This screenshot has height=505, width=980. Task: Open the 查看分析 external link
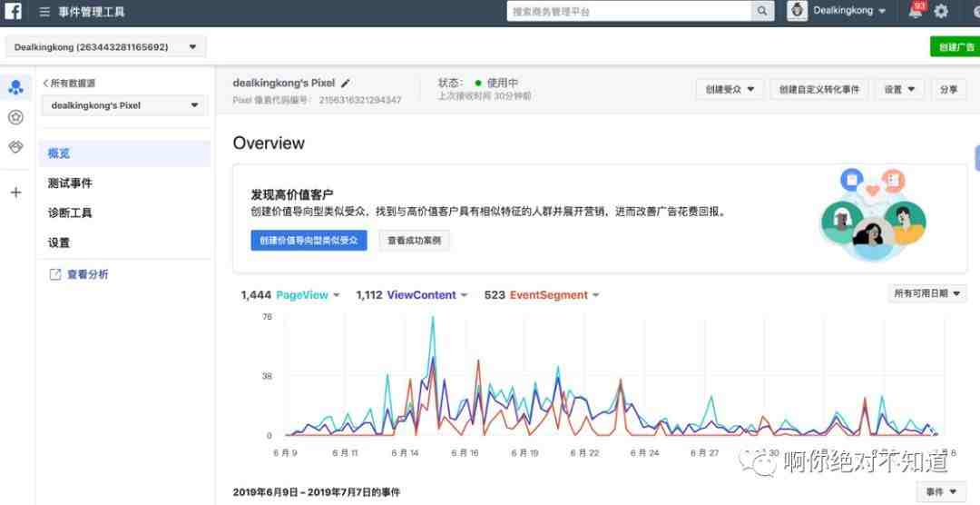tap(79, 274)
